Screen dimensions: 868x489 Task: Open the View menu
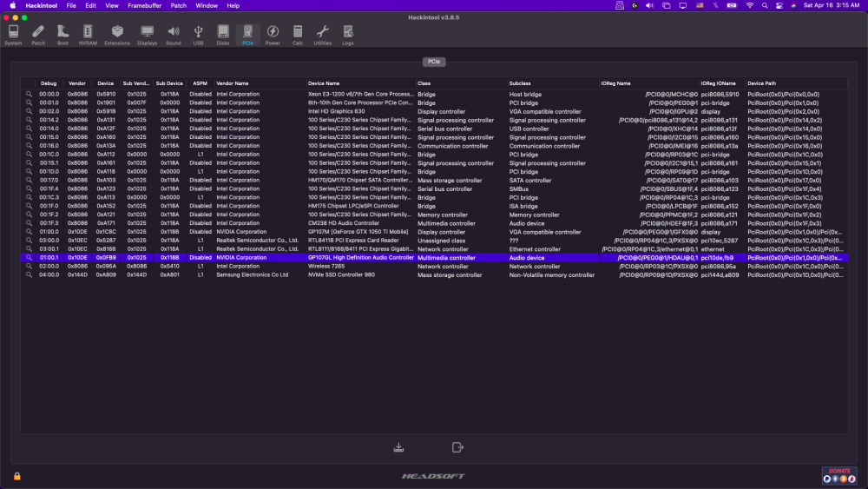click(x=112, y=5)
